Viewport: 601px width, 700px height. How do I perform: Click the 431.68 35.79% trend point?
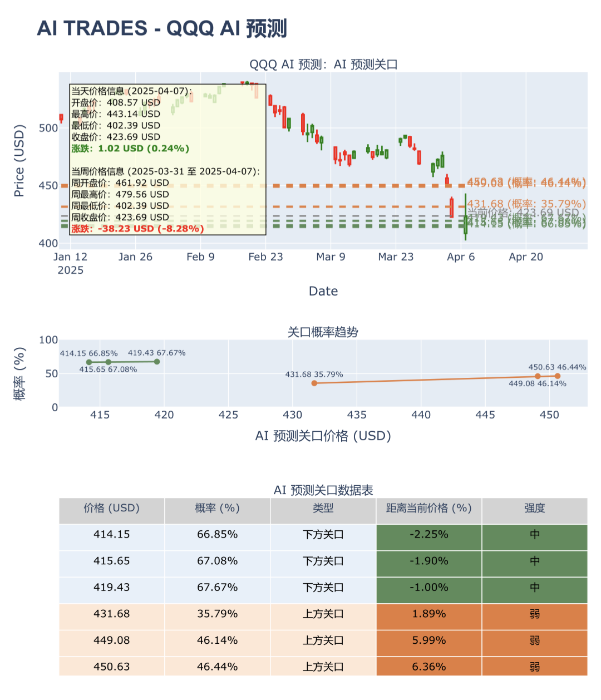point(314,383)
